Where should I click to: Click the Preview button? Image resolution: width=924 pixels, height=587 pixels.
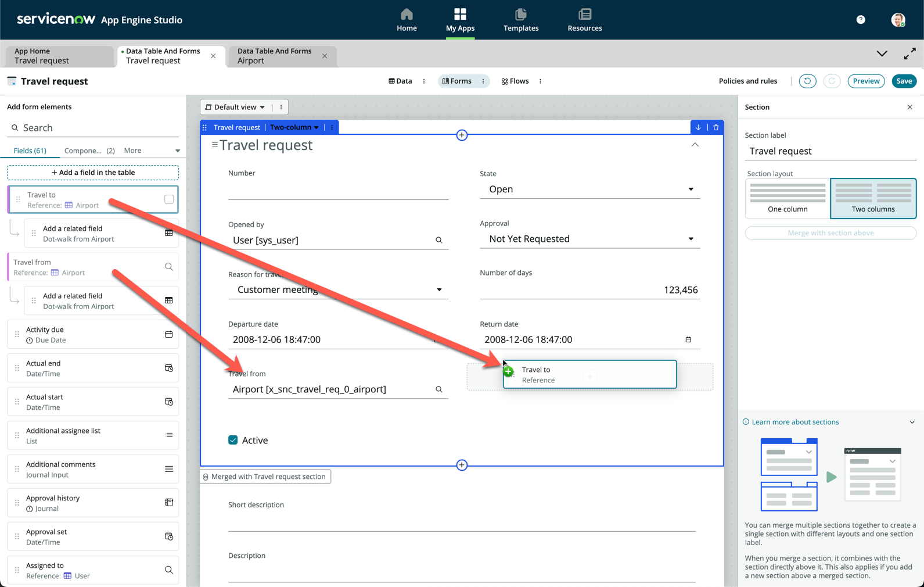866,81
